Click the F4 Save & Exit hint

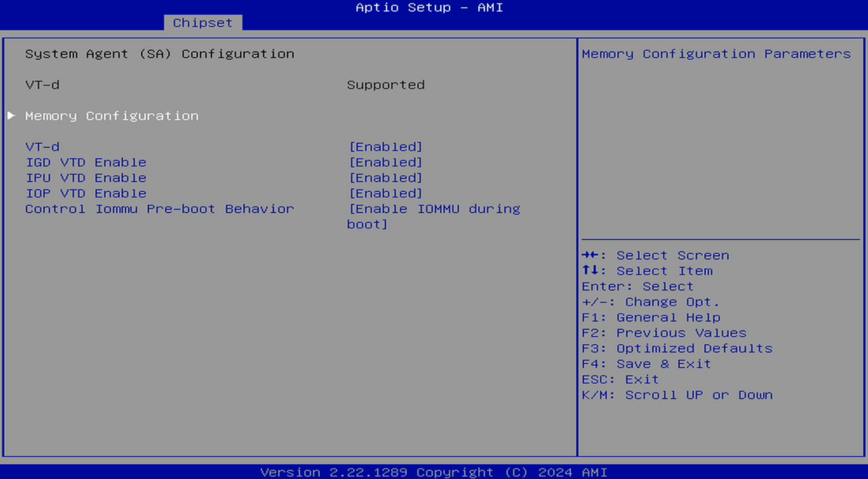click(x=646, y=364)
